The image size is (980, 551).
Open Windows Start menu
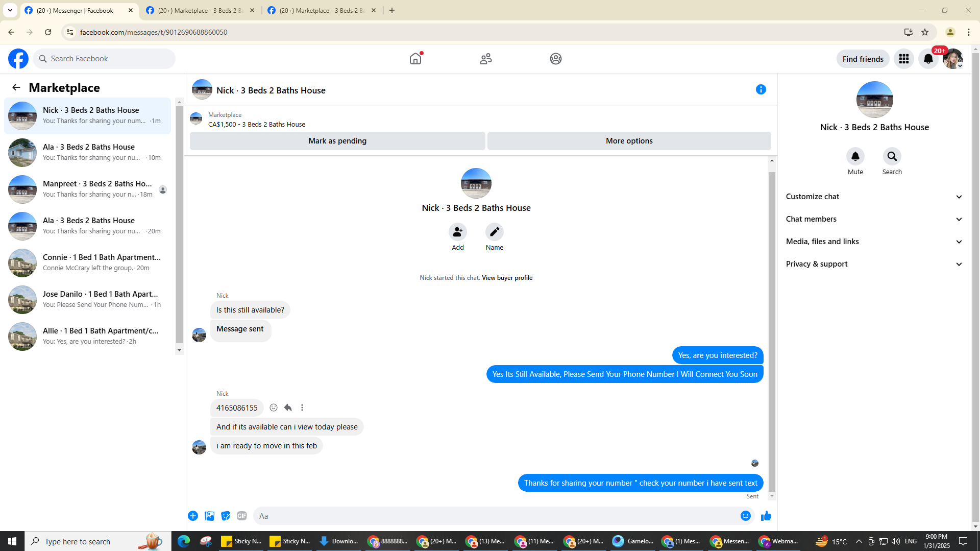tap(12, 541)
